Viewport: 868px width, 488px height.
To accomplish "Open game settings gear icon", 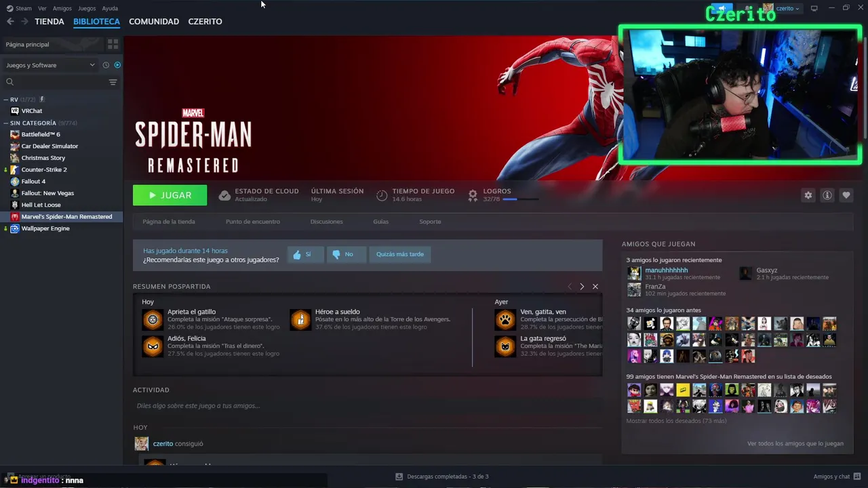I will click(808, 195).
